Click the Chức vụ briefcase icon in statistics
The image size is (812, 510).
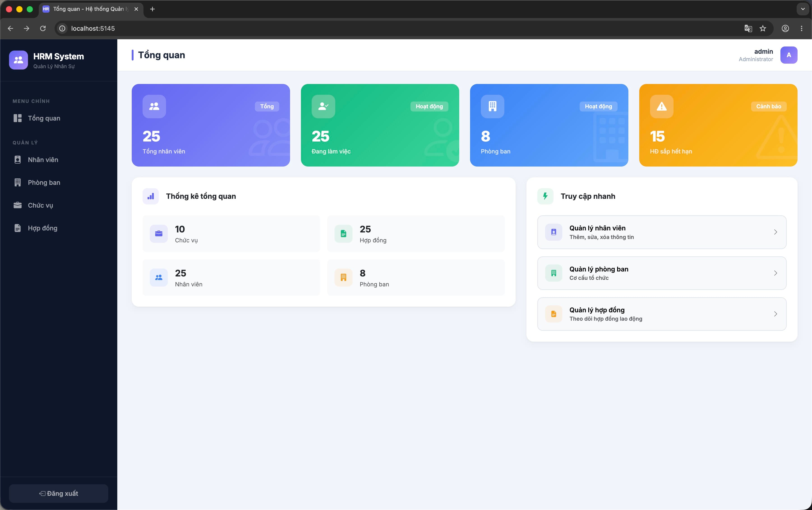[159, 233]
